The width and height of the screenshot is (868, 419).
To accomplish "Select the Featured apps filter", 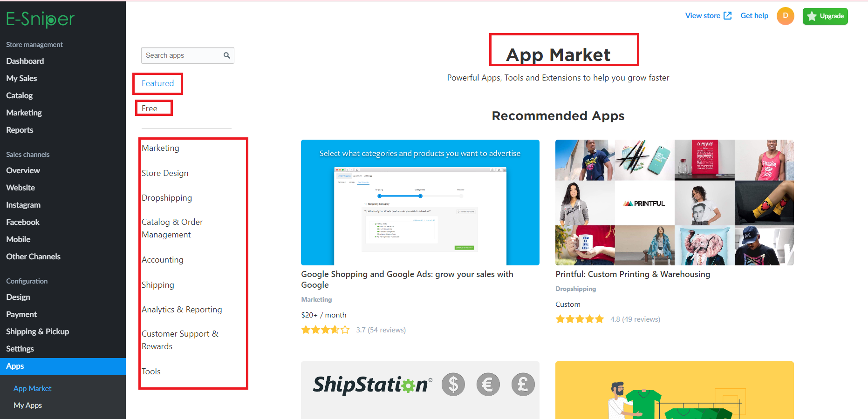I will [157, 83].
